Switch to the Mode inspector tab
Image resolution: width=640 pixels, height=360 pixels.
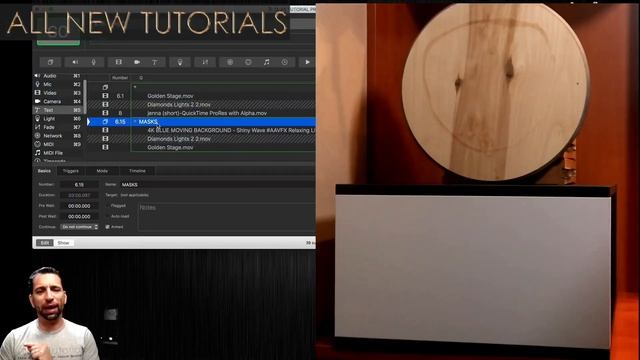(x=102, y=171)
